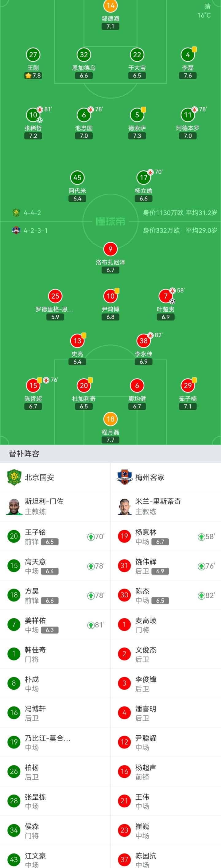Tap the 4-4-2 formation label
Image resolution: width=221 pixels, height=868 pixels.
pos(32,213)
